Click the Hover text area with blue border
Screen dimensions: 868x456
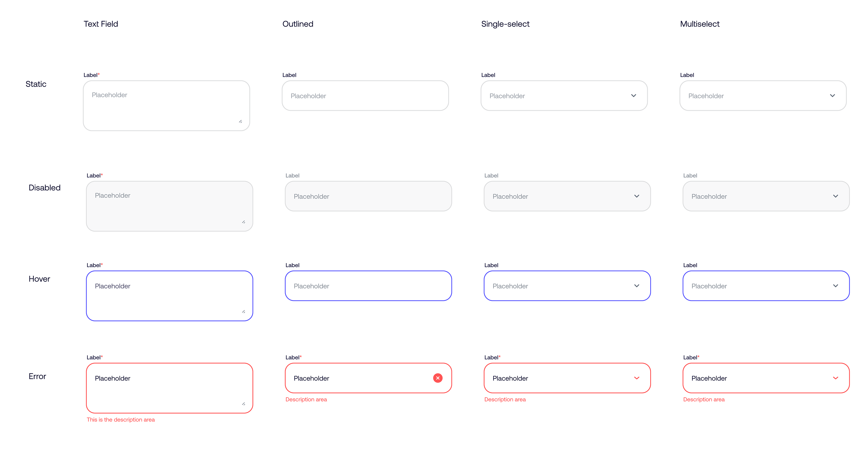(169, 296)
